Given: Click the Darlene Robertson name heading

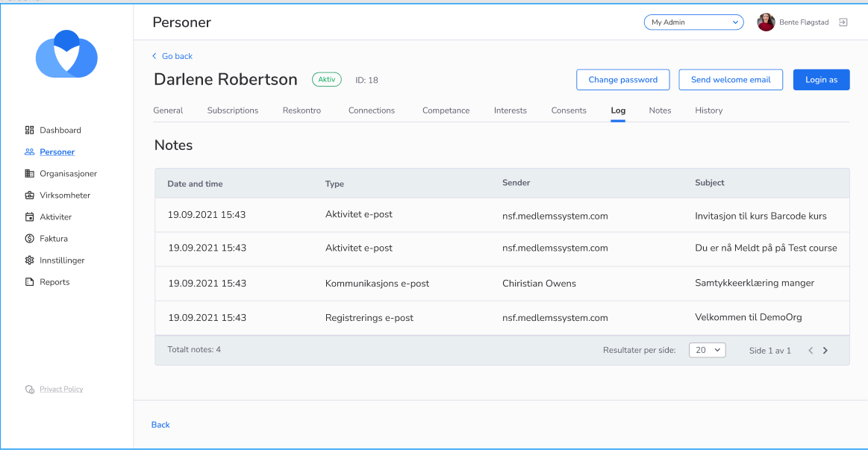Looking at the screenshot, I should [225, 79].
